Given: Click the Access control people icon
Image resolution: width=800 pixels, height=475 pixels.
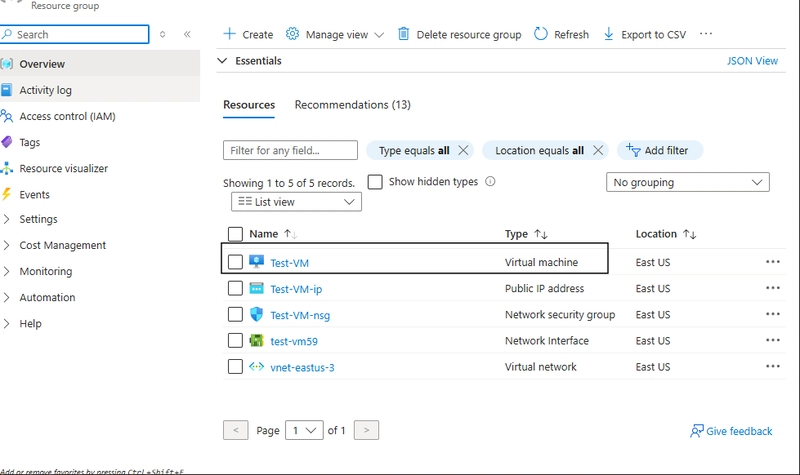Looking at the screenshot, I should click(7, 116).
